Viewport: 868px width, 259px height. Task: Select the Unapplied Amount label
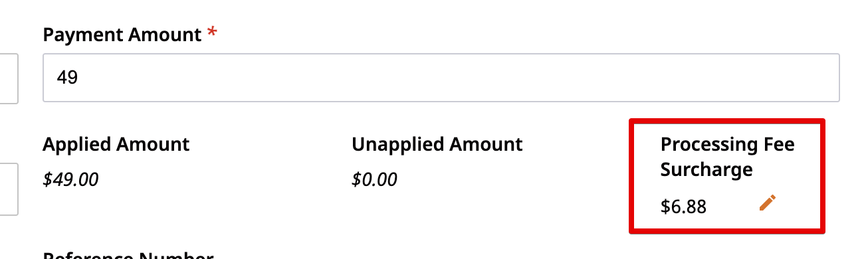[x=437, y=144]
